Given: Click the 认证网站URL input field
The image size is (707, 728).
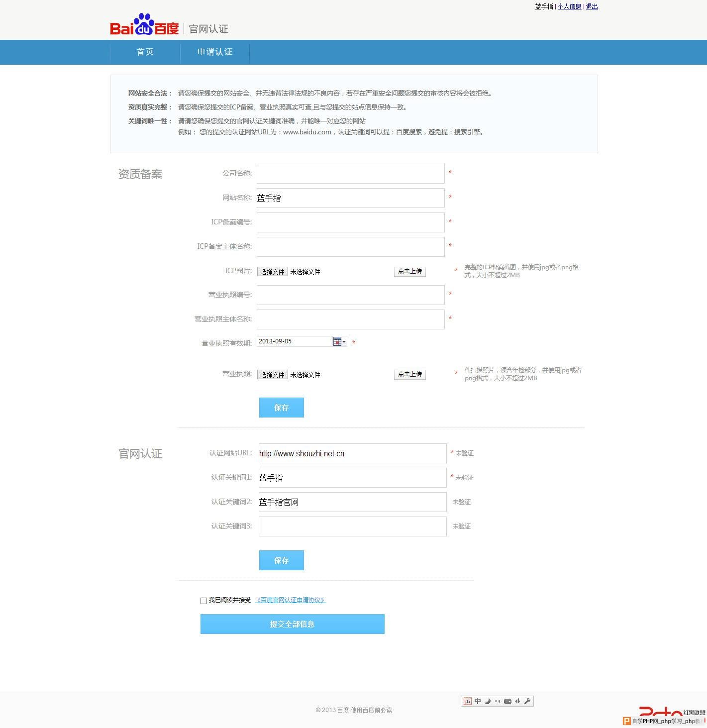Looking at the screenshot, I should tap(353, 453).
